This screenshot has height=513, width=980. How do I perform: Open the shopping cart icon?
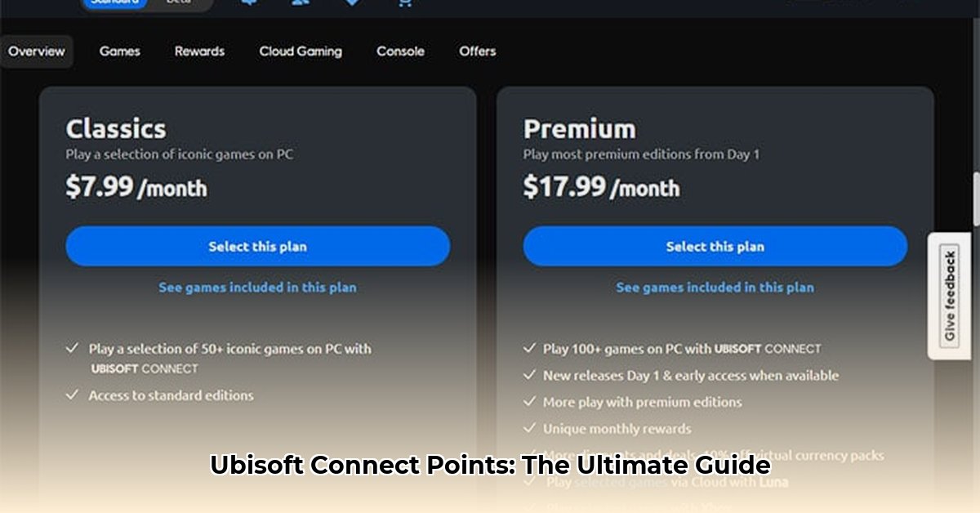pyautogui.click(x=403, y=2)
